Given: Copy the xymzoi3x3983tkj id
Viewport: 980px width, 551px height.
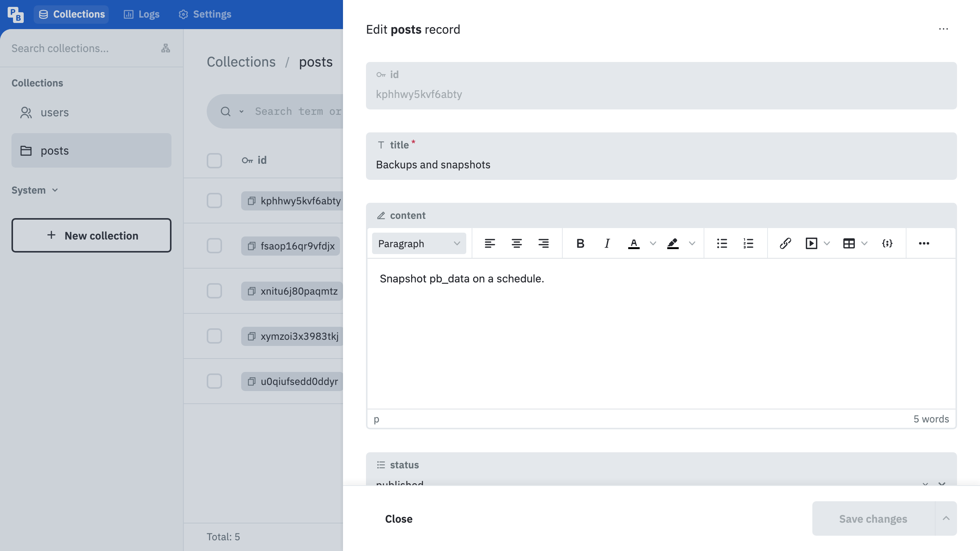Looking at the screenshot, I should pos(252,336).
